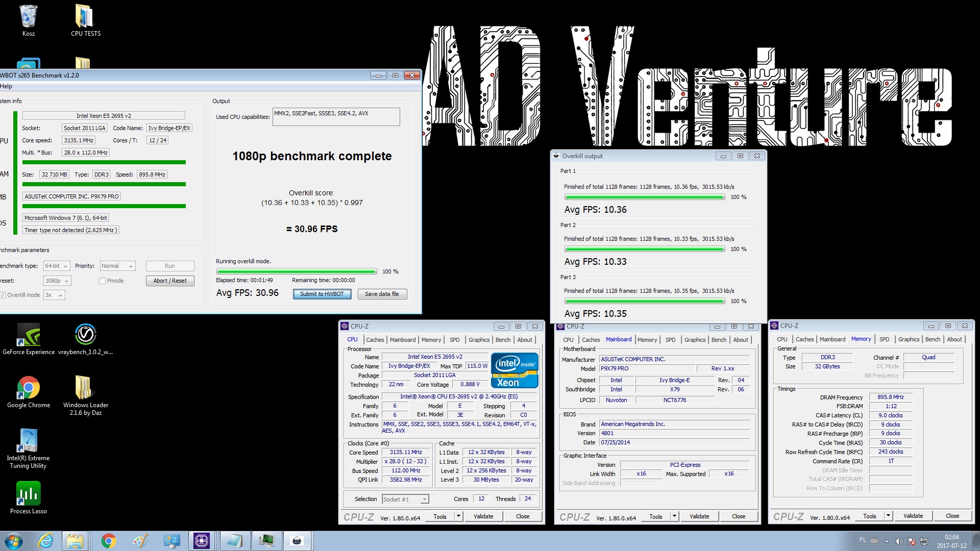Screen dimensions: 980x551
Task: Click the taskbar clock showing 02:04
Action: coord(951,541)
